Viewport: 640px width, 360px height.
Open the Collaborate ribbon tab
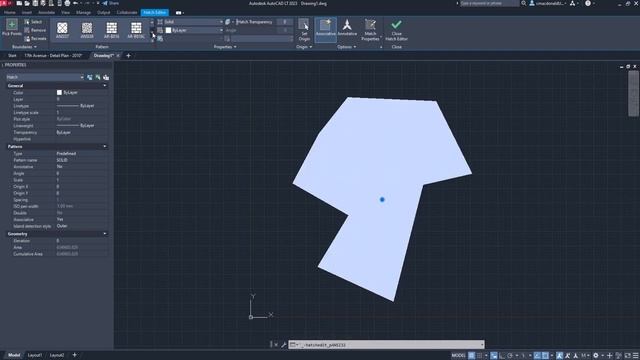coord(127,13)
